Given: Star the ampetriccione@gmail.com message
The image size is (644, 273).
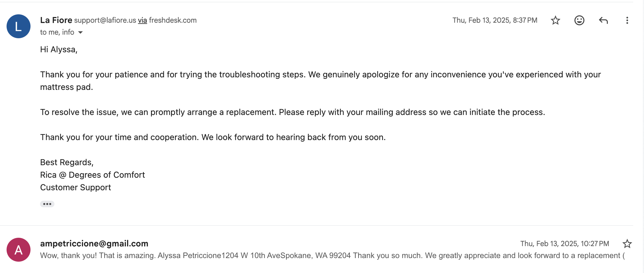Looking at the screenshot, I should tap(627, 244).
